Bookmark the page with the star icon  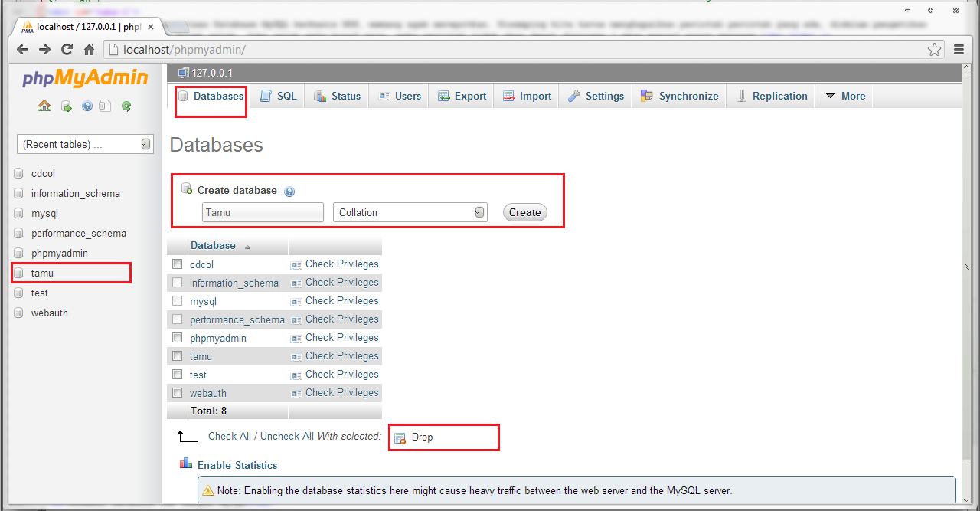935,50
